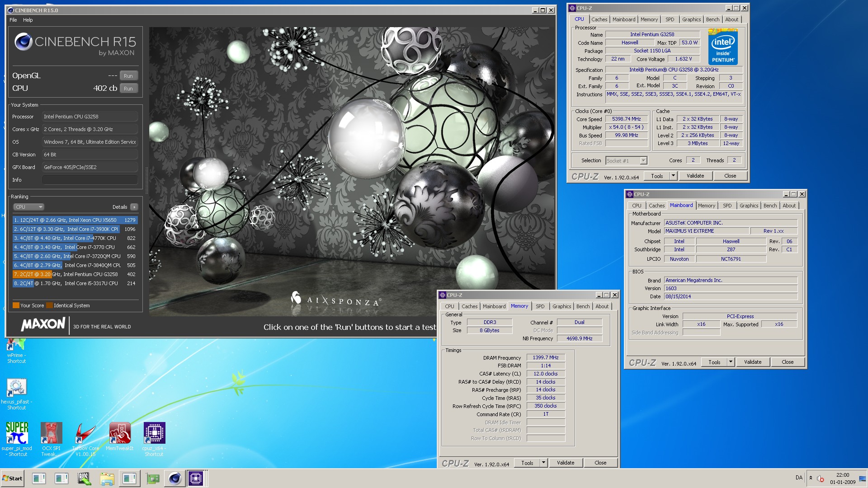Image resolution: width=868 pixels, height=488 pixels.
Task: Click the BIOS date 08/15/2014 field
Action: [731, 296]
